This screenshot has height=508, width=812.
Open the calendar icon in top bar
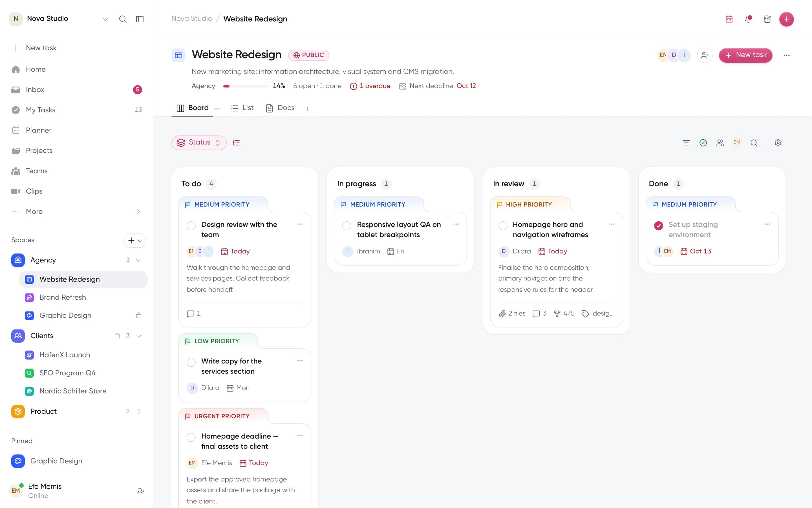tap(729, 19)
